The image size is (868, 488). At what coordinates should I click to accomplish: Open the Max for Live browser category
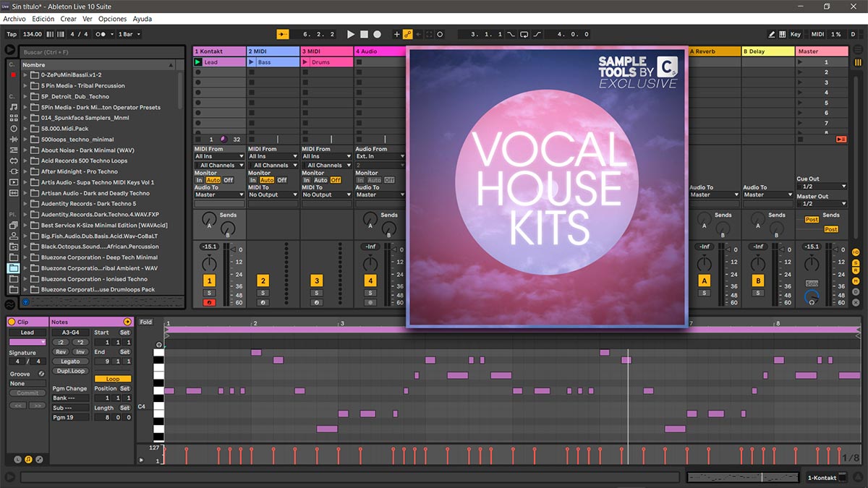coord(14,160)
